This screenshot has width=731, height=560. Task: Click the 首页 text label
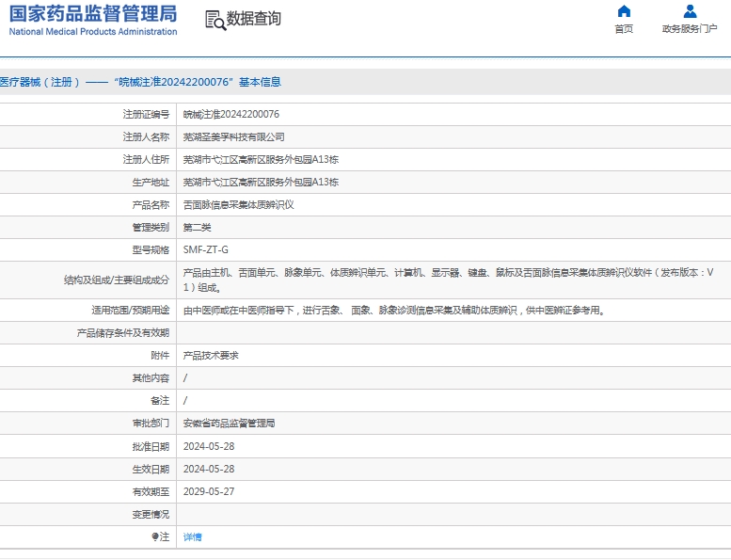(x=624, y=29)
